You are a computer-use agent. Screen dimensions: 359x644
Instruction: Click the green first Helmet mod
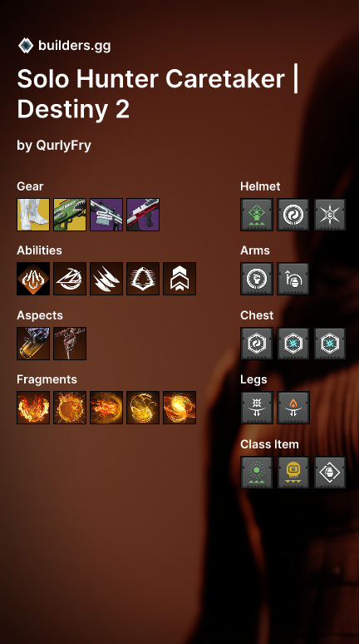257,215
